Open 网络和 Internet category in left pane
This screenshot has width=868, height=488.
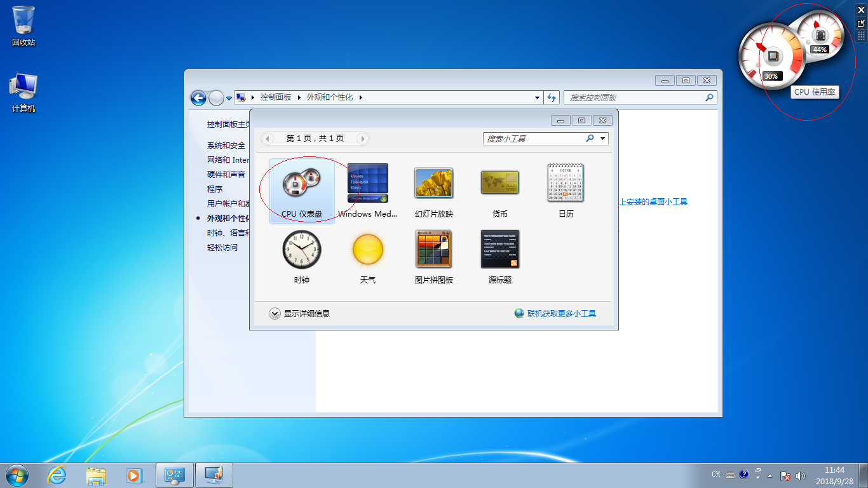coord(228,160)
